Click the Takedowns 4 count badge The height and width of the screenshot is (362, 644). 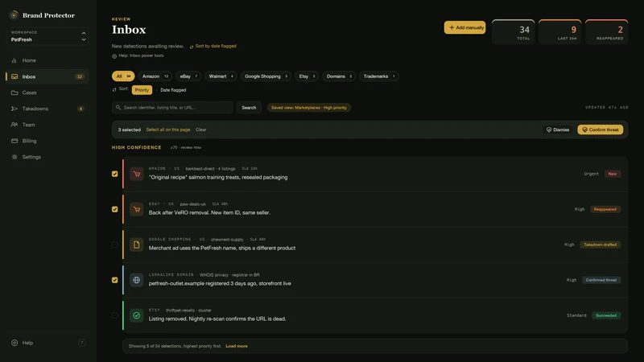(x=81, y=109)
